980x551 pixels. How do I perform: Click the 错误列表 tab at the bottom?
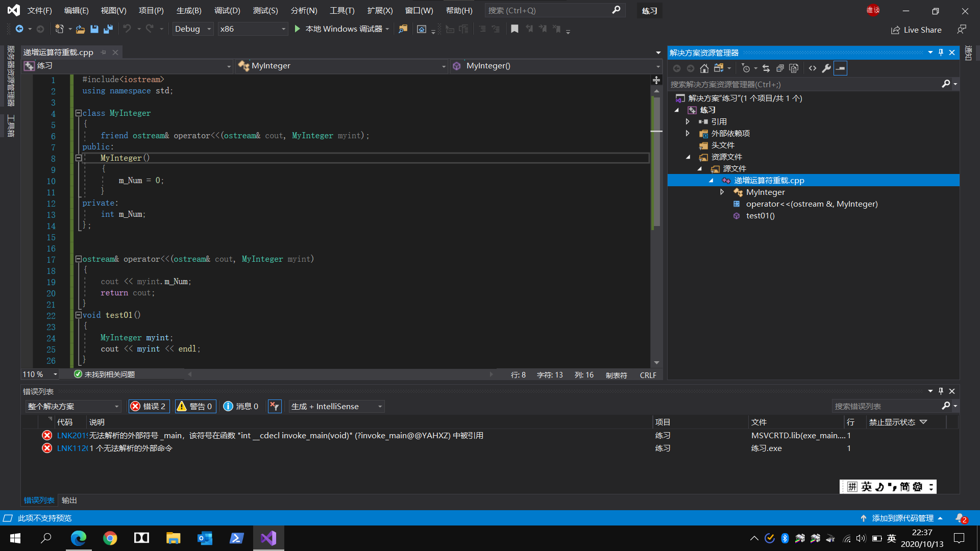coord(39,500)
